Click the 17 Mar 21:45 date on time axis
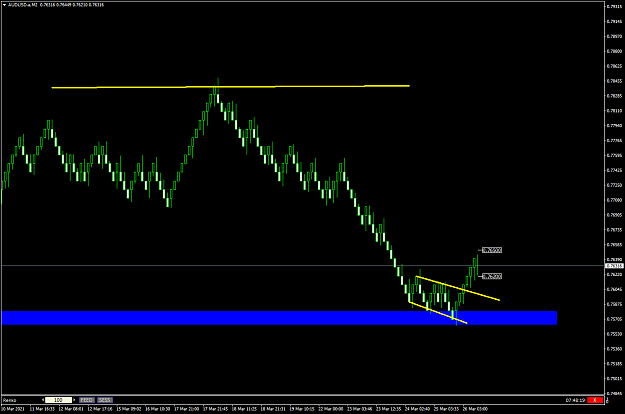The image size is (625, 414). [x=216, y=409]
